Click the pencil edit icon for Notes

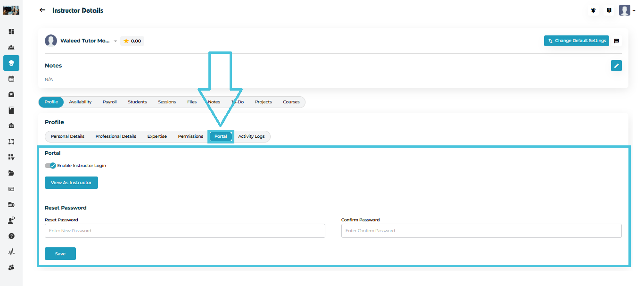[616, 66]
